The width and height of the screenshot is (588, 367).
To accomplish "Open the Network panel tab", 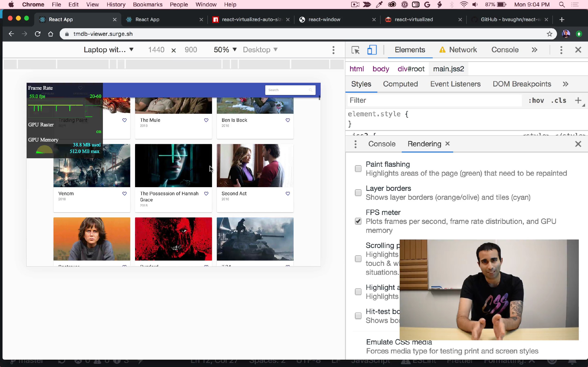I will pos(462,50).
